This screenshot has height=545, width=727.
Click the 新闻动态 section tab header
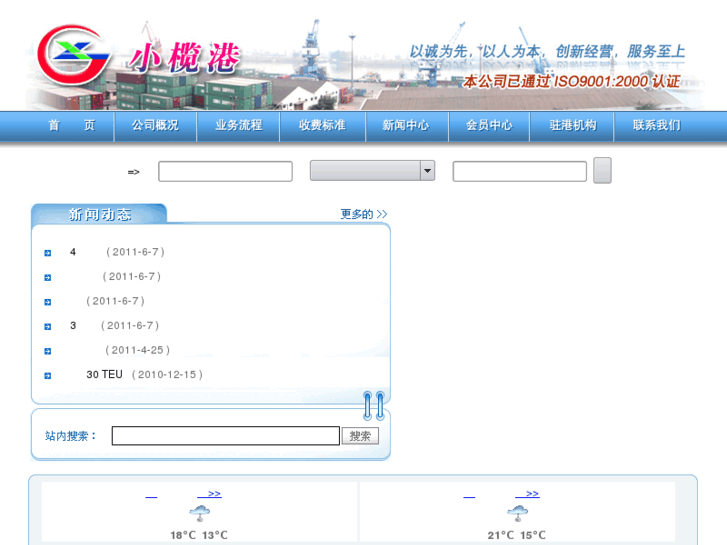point(99,214)
